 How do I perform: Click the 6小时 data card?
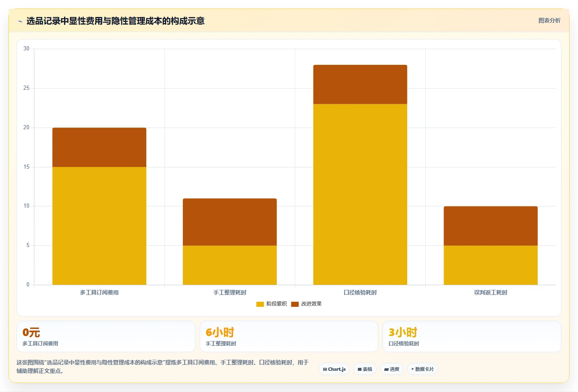coord(289,336)
